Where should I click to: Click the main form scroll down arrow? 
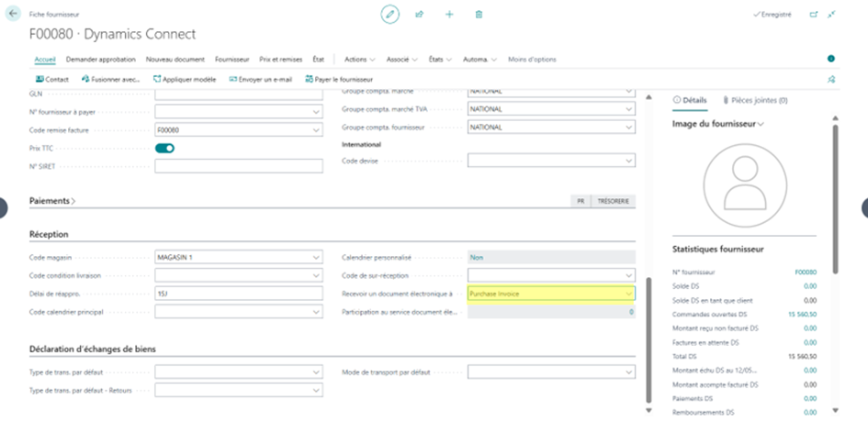pyautogui.click(x=648, y=410)
